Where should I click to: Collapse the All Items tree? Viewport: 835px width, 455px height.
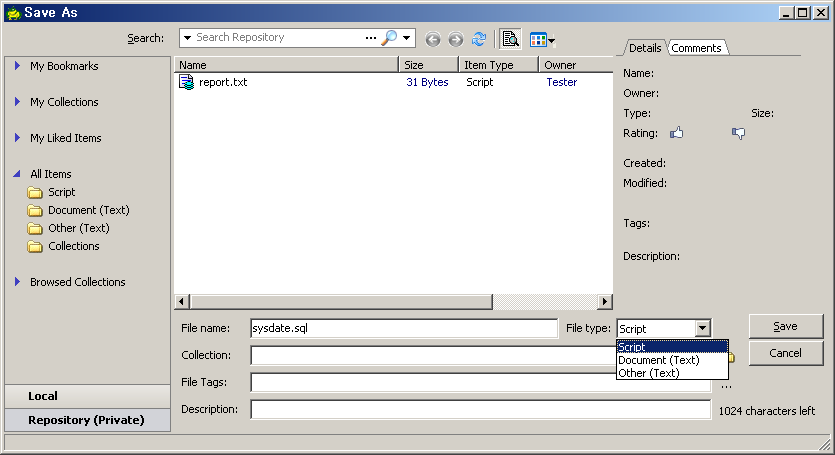pos(18,174)
